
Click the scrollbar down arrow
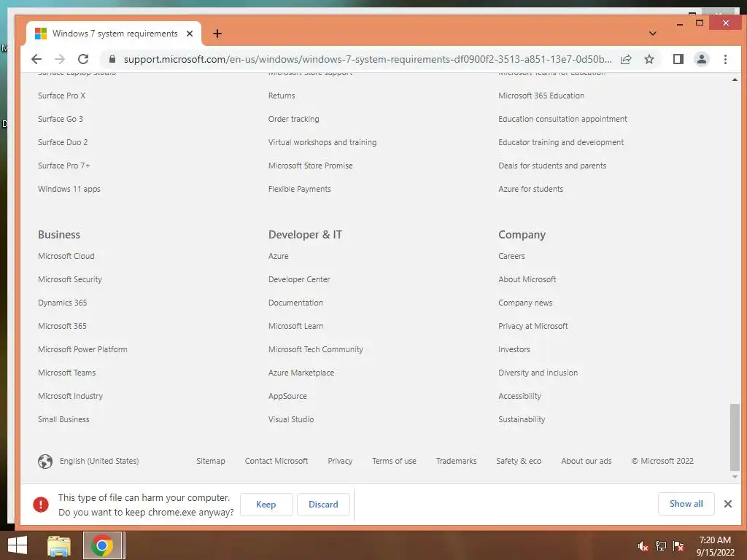[735, 477]
